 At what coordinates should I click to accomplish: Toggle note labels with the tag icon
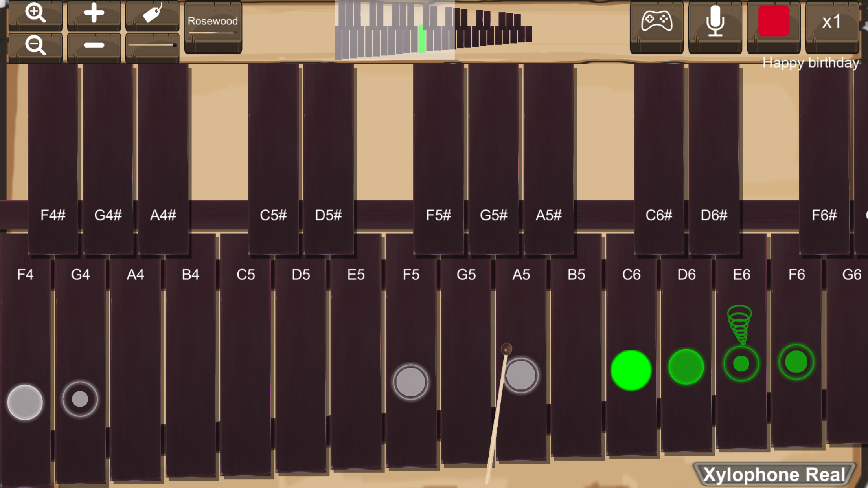click(x=152, y=15)
